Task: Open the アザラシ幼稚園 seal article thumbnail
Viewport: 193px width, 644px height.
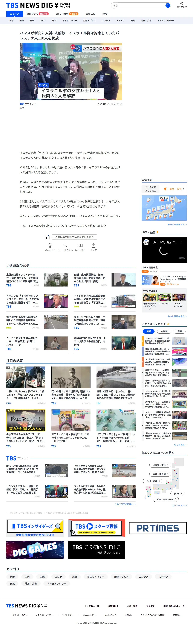Action: tap(116, 420)
